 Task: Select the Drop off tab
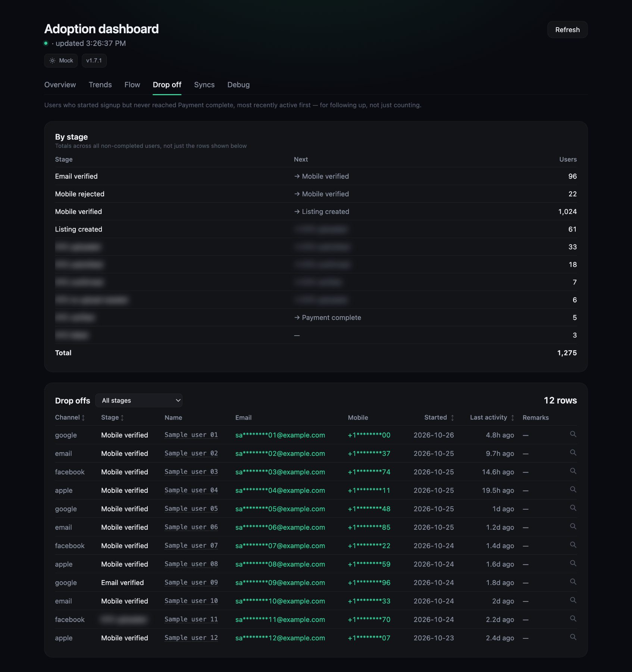point(167,85)
